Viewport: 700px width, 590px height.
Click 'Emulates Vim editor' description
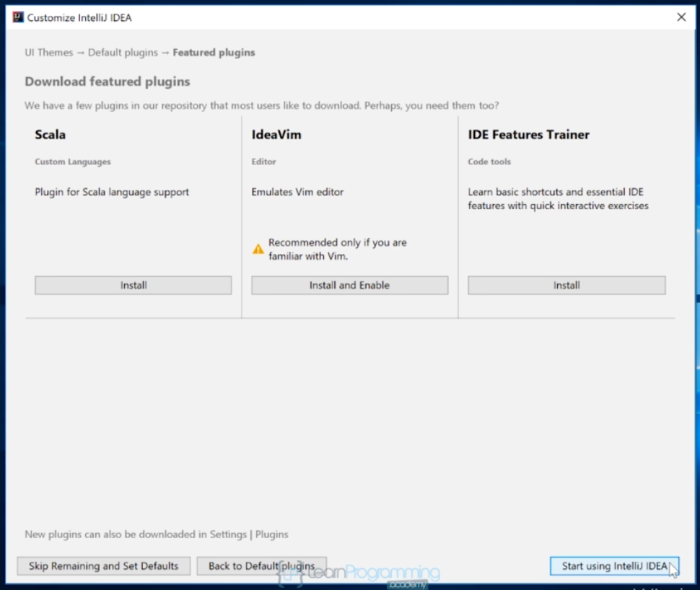point(297,192)
